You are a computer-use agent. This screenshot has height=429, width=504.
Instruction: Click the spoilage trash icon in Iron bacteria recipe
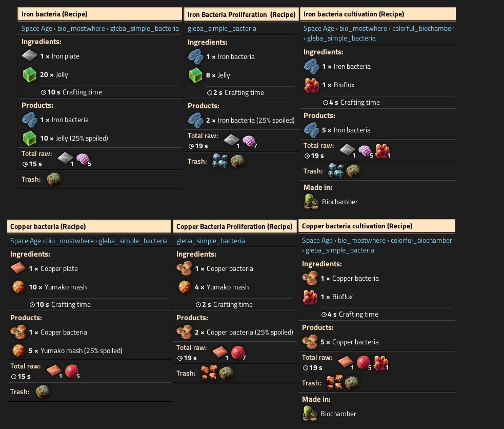[54, 179]
